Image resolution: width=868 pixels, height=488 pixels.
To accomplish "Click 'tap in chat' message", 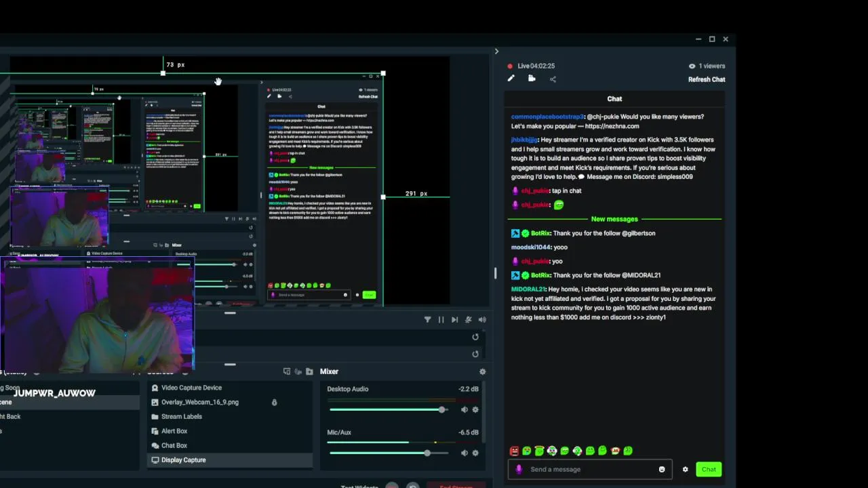I will coord(566,191).
